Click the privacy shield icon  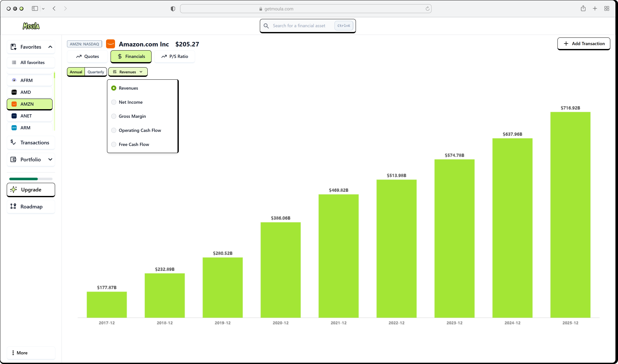coord(173,9)
